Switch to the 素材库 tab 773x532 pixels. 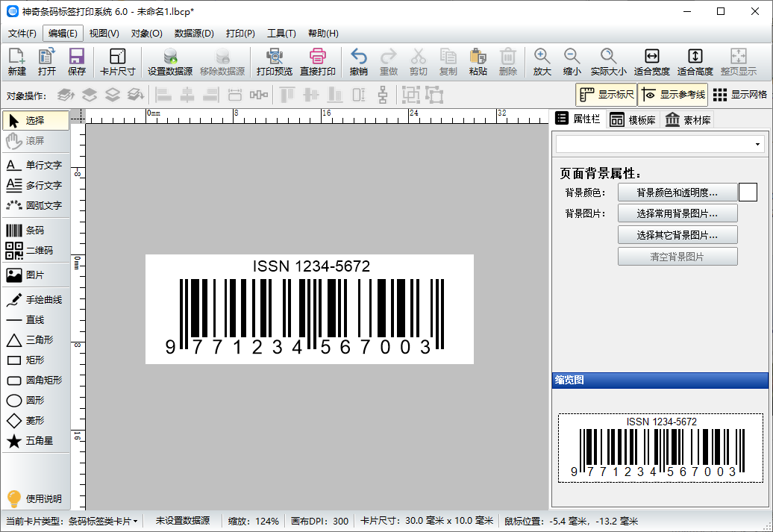coord(688,120)
